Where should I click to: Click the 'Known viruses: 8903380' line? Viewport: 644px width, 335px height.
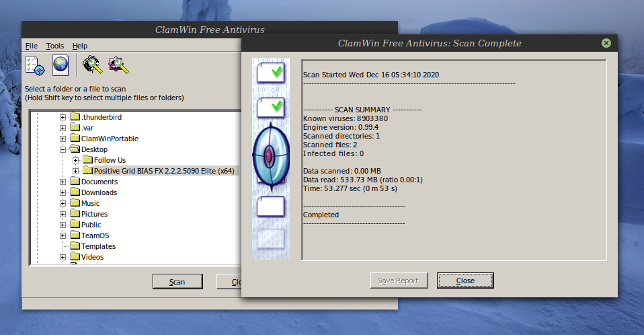pyautogui.click(x=346, y=118)
